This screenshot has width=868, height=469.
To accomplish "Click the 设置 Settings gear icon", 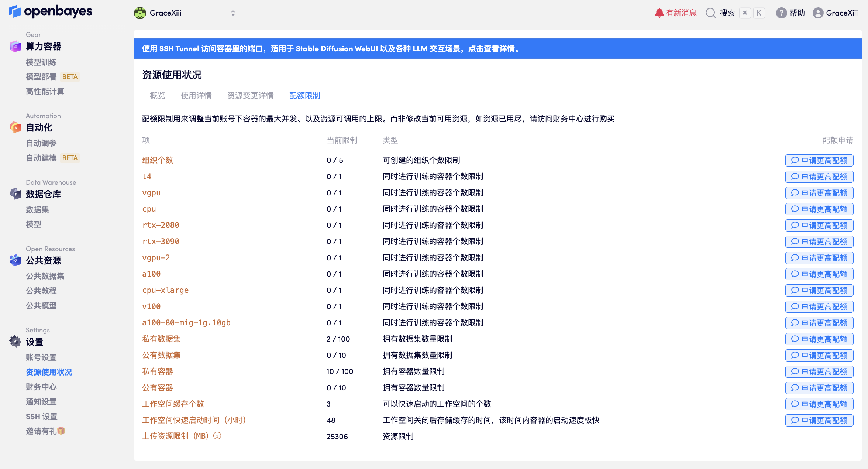I will 15,342.
